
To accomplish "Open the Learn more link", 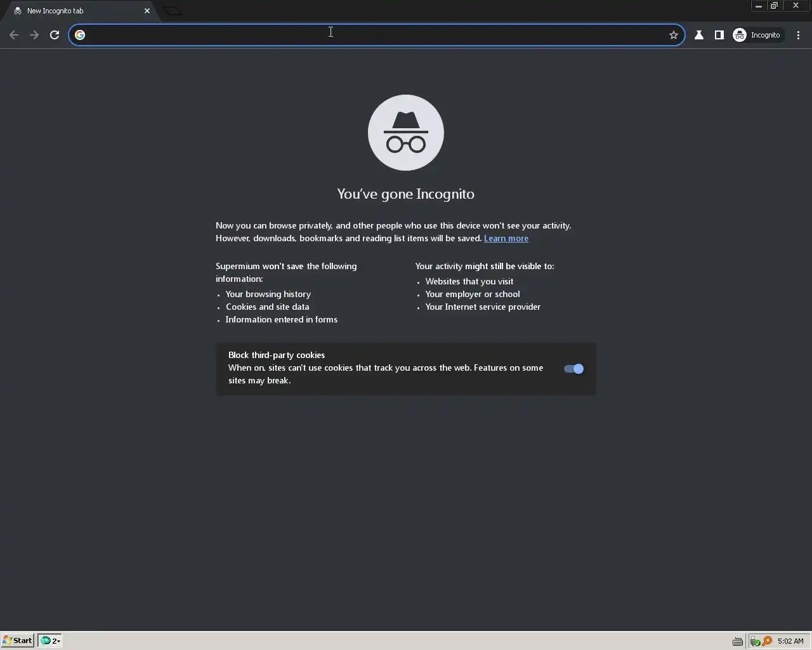I will [x=506, y=238].
